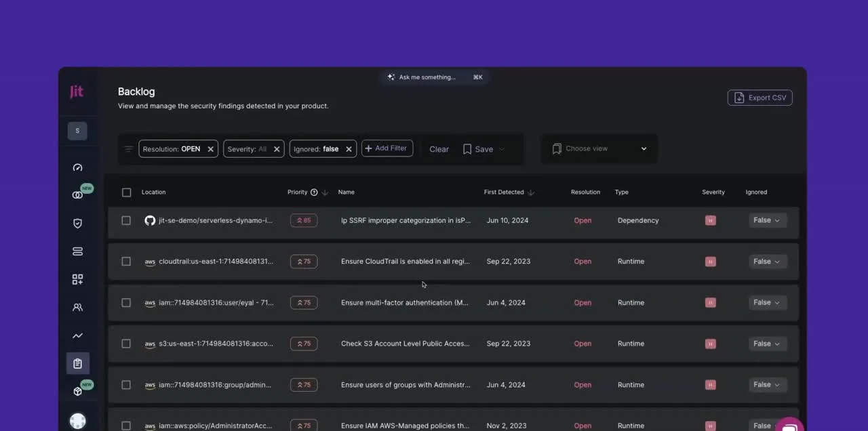Click the Resolution column header

(x=585, y=192)
